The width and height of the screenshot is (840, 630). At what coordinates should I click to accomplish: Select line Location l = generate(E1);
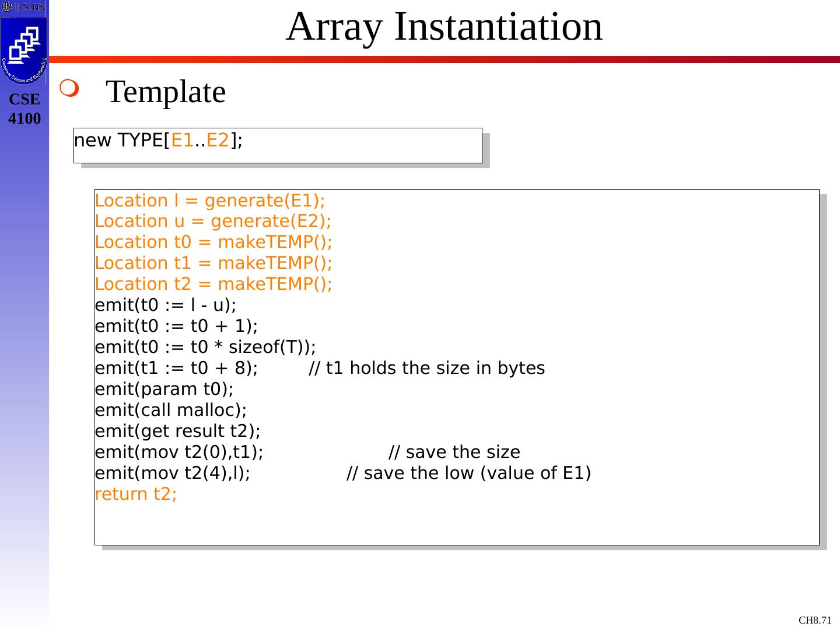(x=210, y=201)
